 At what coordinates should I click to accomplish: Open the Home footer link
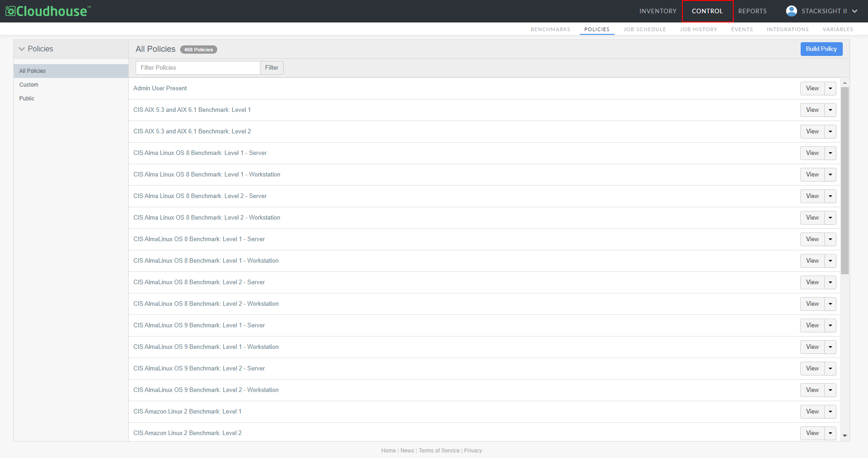389,451
